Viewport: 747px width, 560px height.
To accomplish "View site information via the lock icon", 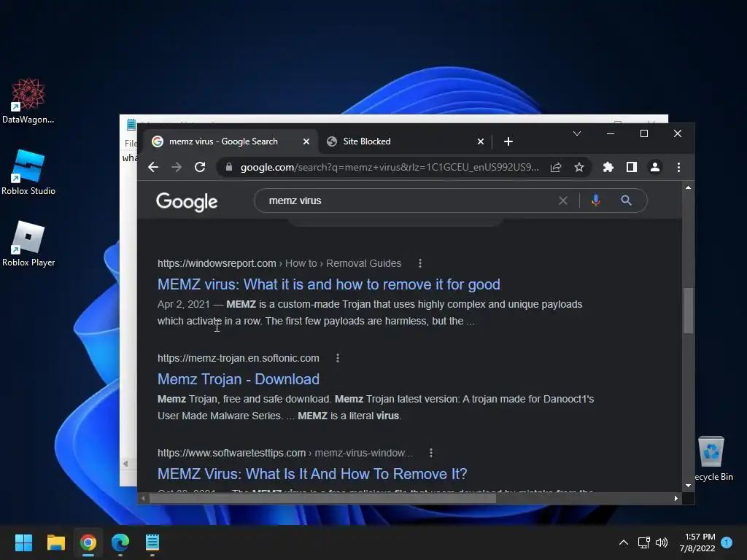I will (228, 167).
